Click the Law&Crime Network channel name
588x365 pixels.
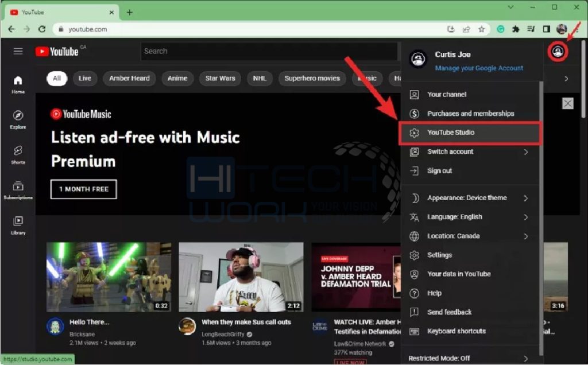click(360, 344)
